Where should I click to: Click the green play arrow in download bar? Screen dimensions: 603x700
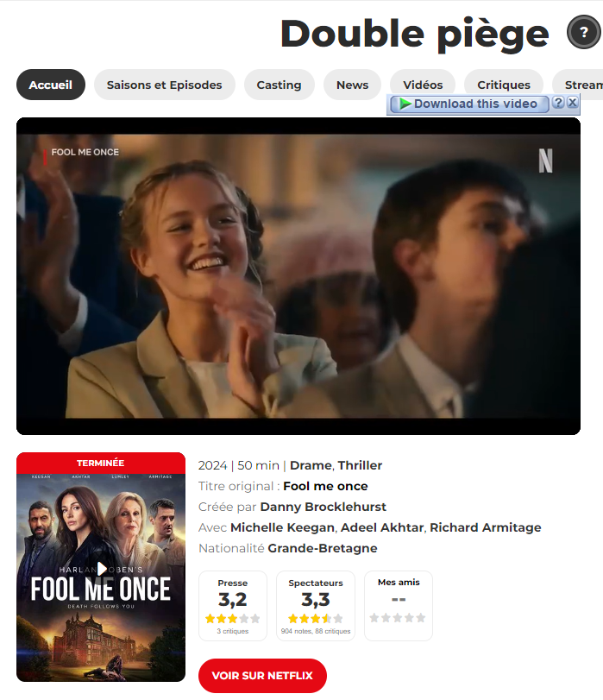point(405,104)
